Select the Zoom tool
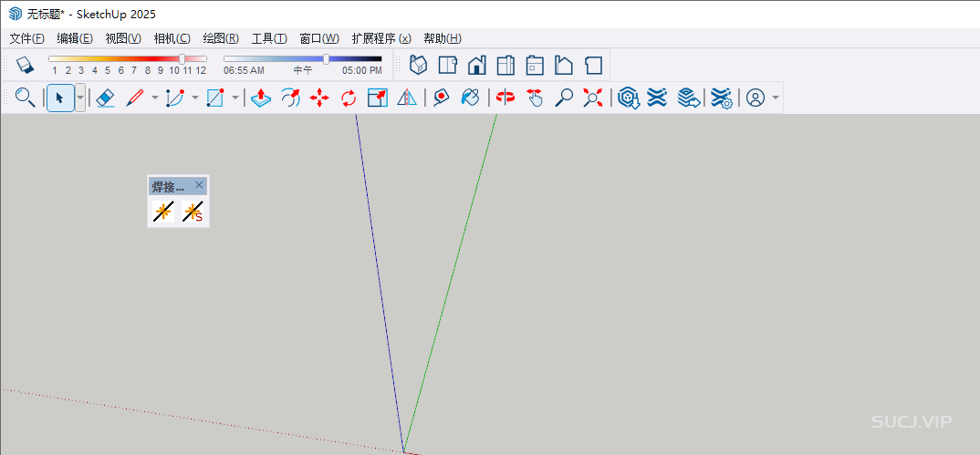The height and width of the screenshot is (455, 980). [x=564, y=98]
